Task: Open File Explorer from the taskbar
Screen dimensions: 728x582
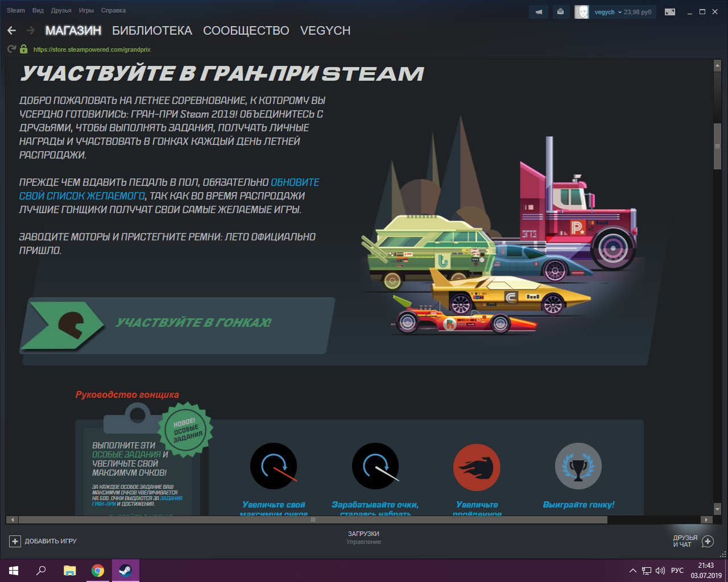Action: pos(69,571)
